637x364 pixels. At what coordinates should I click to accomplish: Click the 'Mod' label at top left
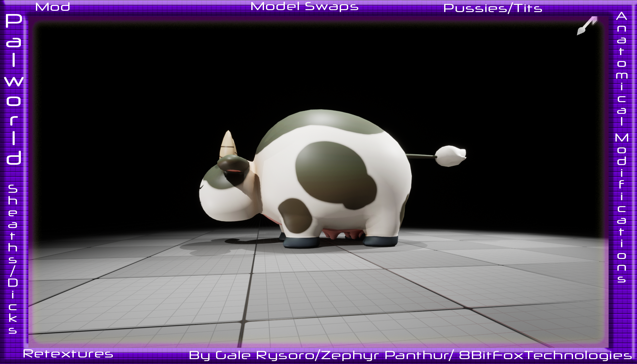[x=53, y=7]
